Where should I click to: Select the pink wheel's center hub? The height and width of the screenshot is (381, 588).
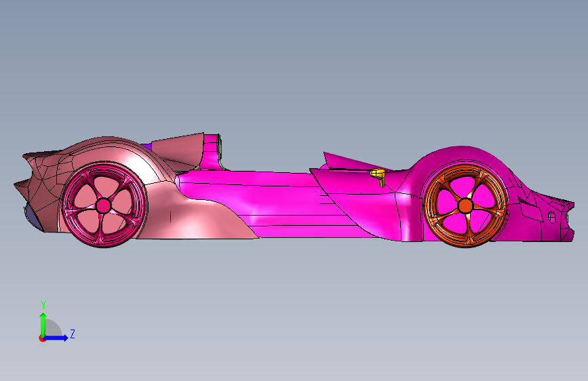(x=103, y=205)
